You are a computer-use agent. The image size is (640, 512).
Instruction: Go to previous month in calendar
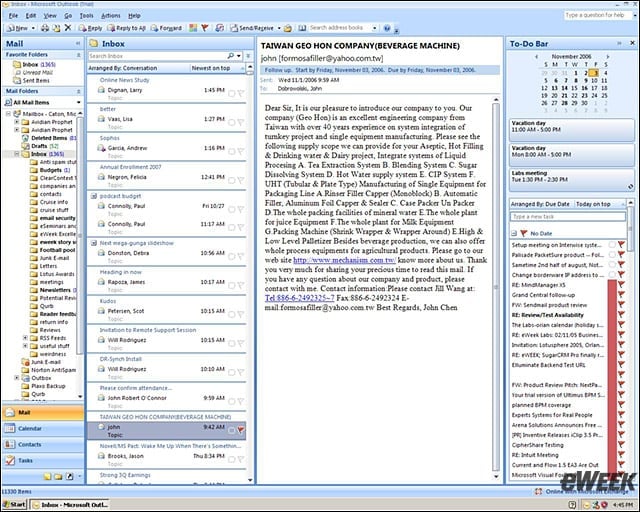[536, 57]
